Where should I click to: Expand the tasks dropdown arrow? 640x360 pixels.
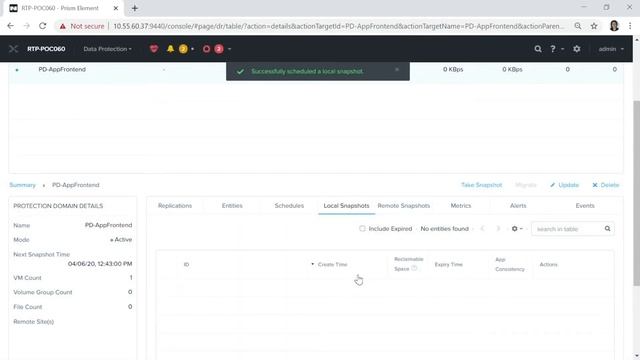[x=229, y=49]
